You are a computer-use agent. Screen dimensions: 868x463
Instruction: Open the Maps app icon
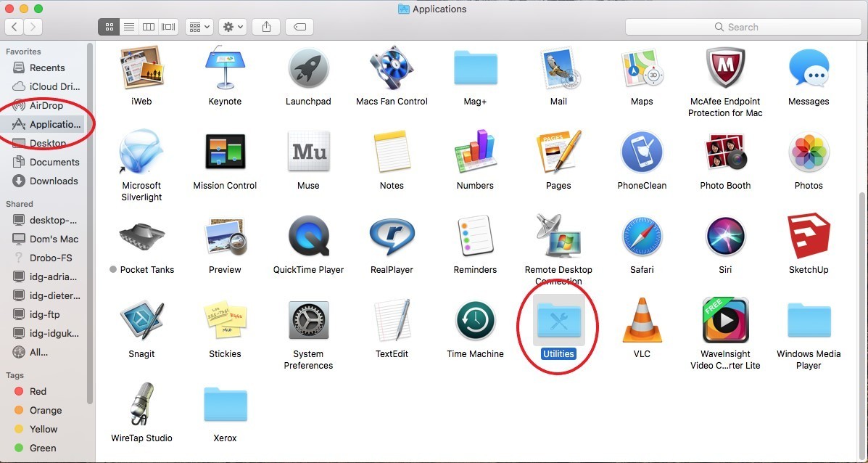tap(642, 67)
